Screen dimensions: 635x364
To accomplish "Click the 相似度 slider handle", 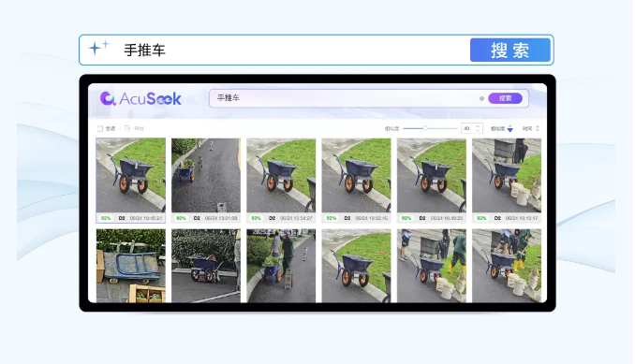I will [425, 128].
